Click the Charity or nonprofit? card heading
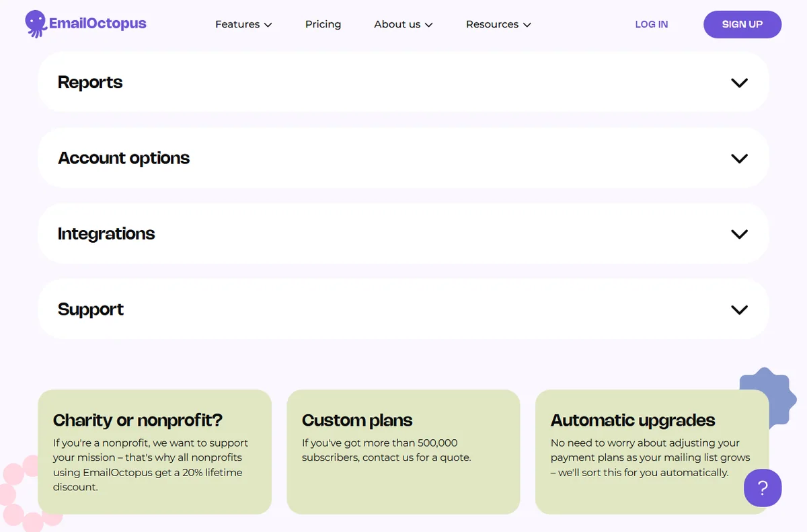Screen dimensions: 807x532 tap(138, 420)
